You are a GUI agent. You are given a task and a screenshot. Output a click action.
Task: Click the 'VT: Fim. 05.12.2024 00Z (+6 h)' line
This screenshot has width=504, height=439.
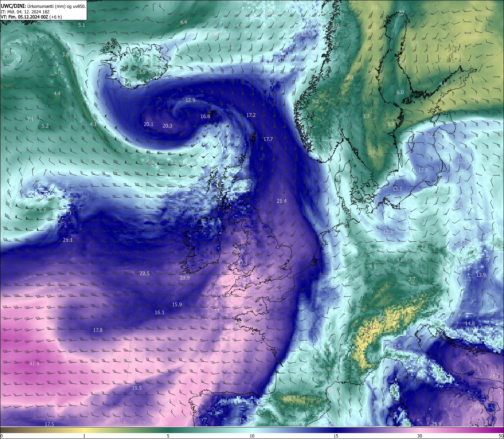[32, 17]
